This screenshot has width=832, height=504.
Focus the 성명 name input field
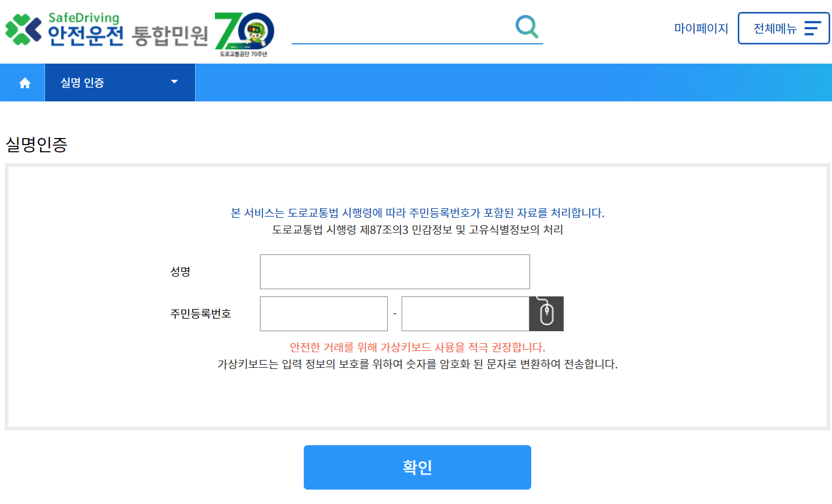[x=394, y=271]
